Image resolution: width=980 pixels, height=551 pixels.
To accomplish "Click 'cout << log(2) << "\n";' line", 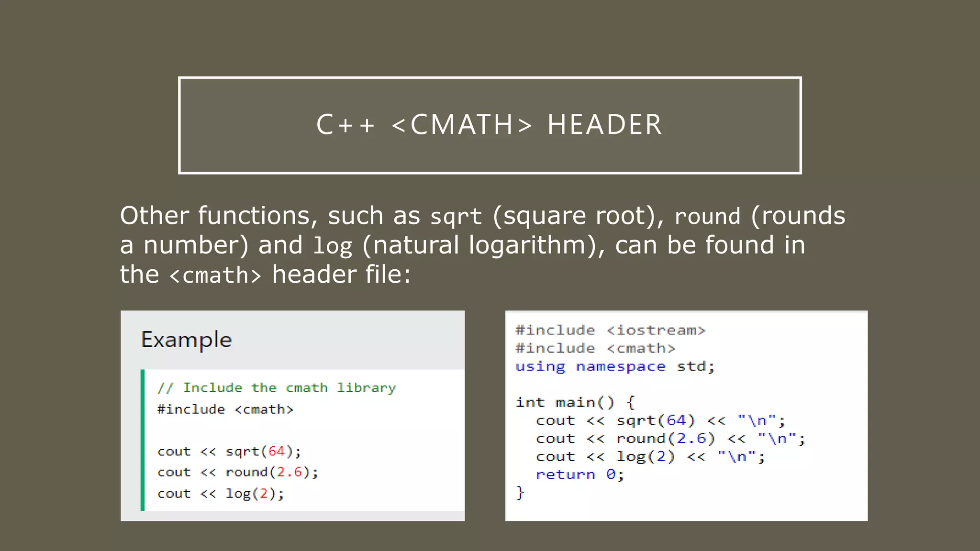I will (x=651, y=457).
